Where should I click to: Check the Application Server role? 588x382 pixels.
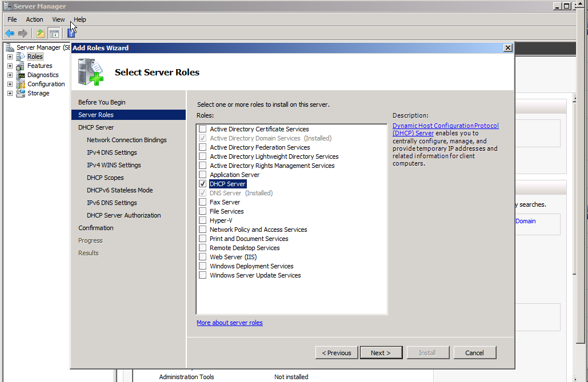click(x=202, y=175)
